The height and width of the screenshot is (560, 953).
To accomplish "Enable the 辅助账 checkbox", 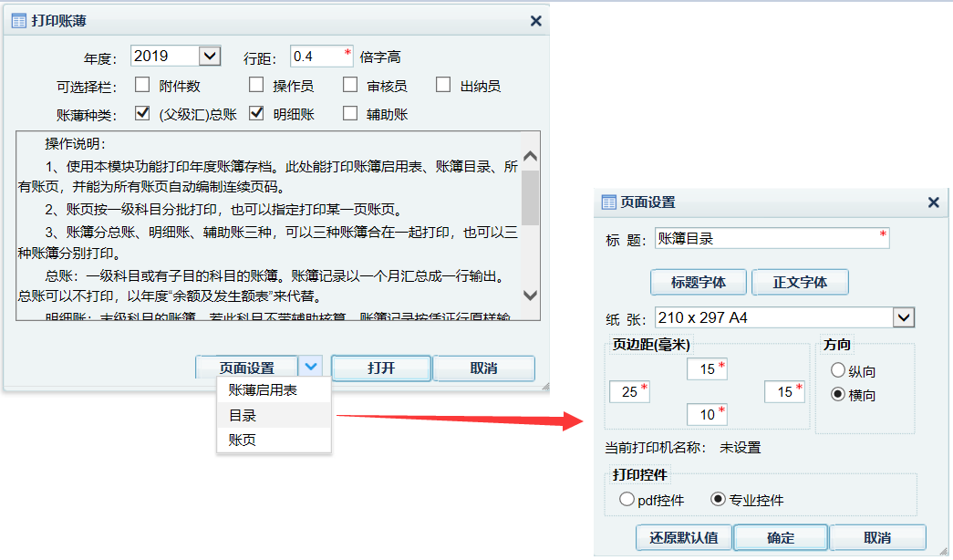I will tap(350, 113).
